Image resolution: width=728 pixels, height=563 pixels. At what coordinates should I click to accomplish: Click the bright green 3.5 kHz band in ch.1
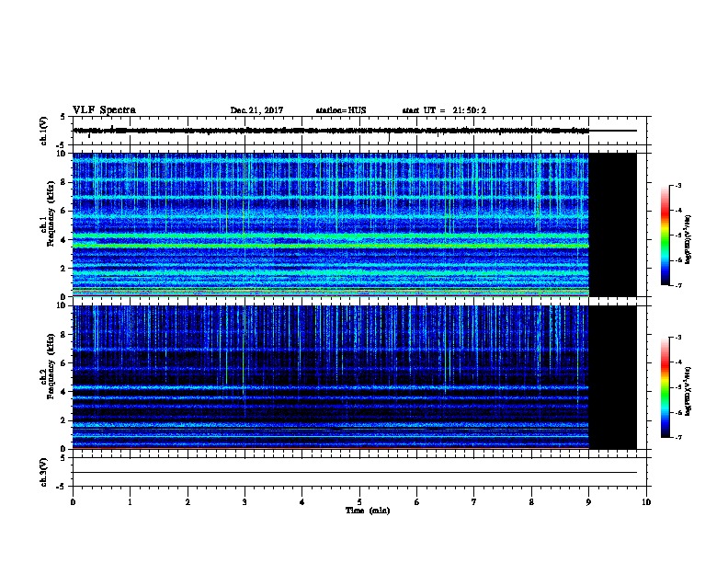point(331,246)
